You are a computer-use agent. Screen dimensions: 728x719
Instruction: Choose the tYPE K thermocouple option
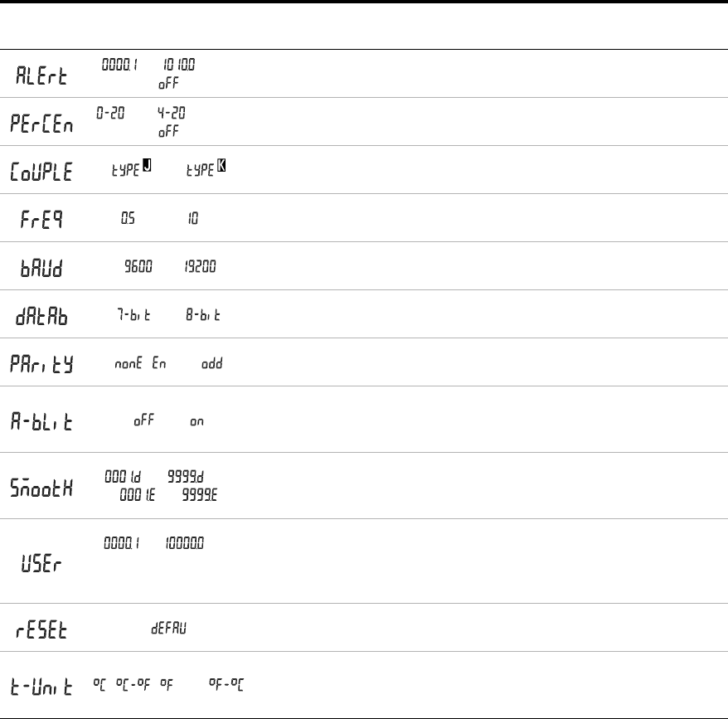(206, 168)
